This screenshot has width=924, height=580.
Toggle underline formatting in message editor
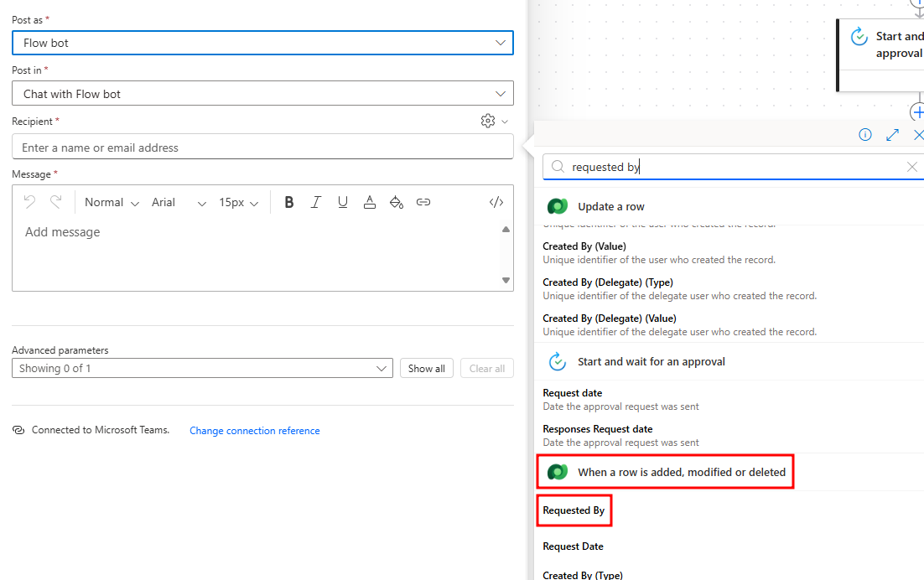pyautogui.click(x=342, y=202)
